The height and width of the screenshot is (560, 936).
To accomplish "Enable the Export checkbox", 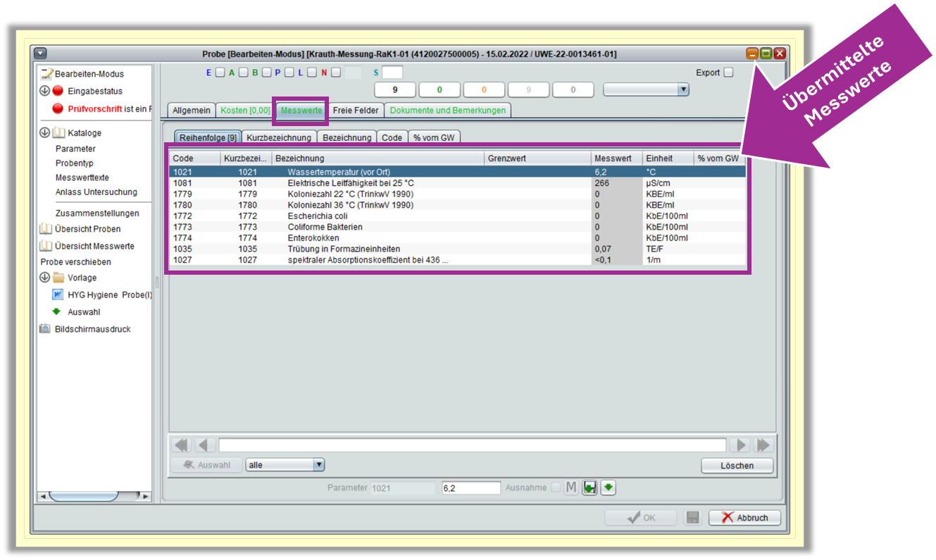I will (x=728, y=73).
